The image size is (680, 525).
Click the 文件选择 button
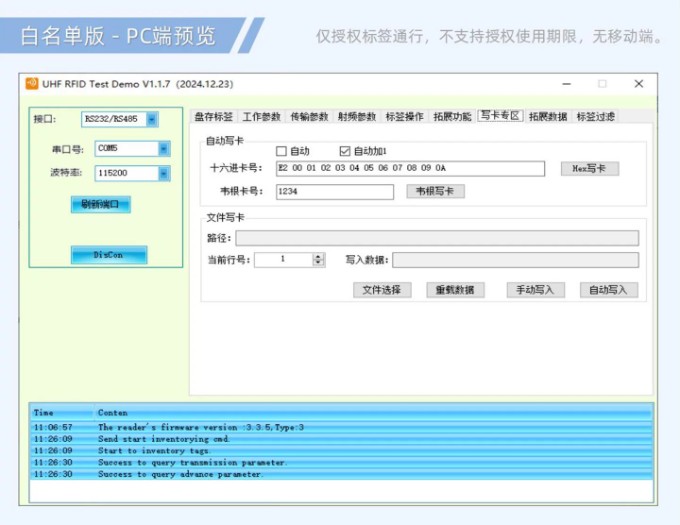382,290
